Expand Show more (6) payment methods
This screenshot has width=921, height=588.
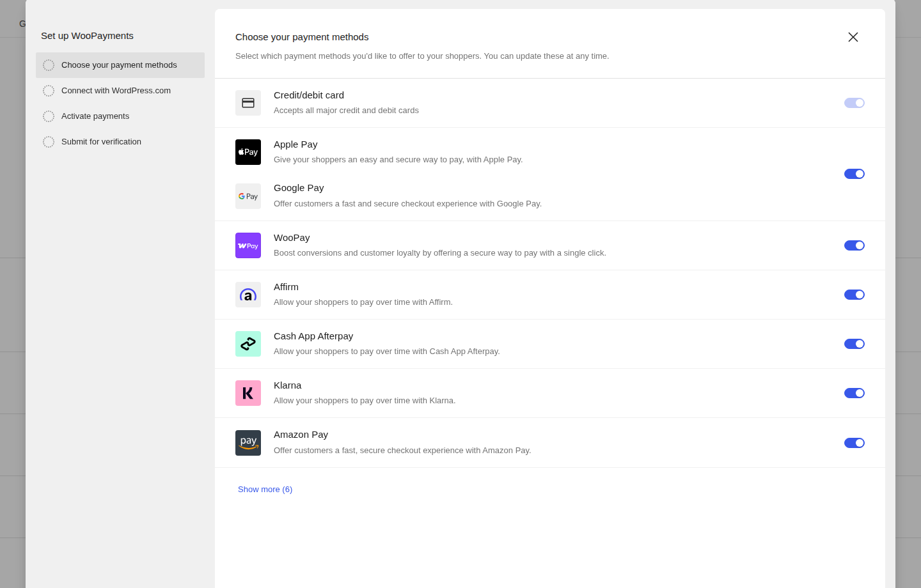tap(265, 490)
